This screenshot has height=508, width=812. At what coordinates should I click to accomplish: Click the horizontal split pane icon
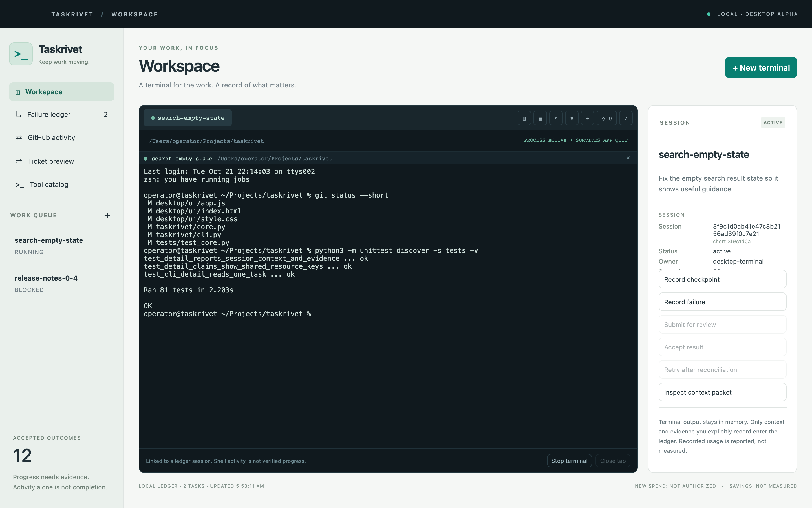[540, 118]
